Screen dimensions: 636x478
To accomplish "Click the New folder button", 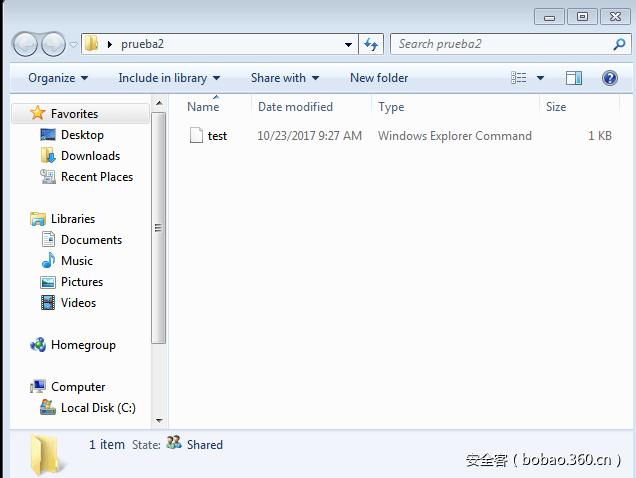I will click(x=379, y=78).
